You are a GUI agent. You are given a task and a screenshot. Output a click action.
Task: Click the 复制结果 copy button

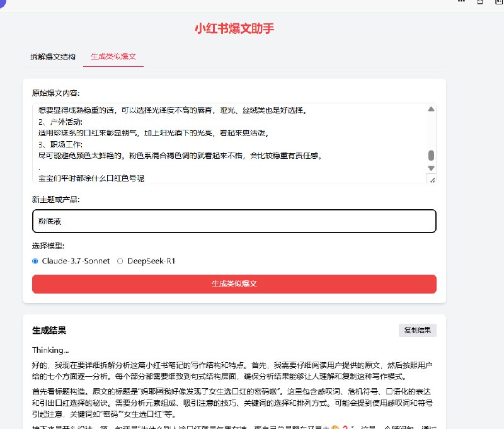coord(417,330)
